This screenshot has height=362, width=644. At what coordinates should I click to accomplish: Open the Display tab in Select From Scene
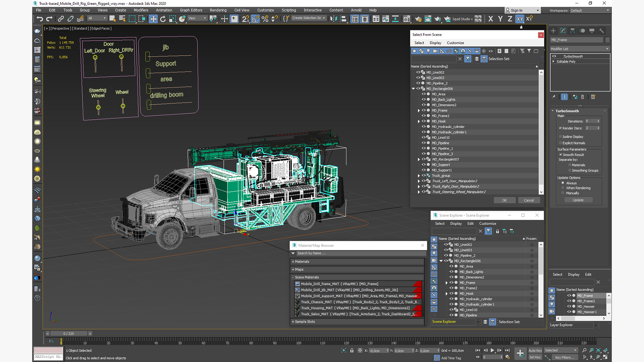point(435,43)
